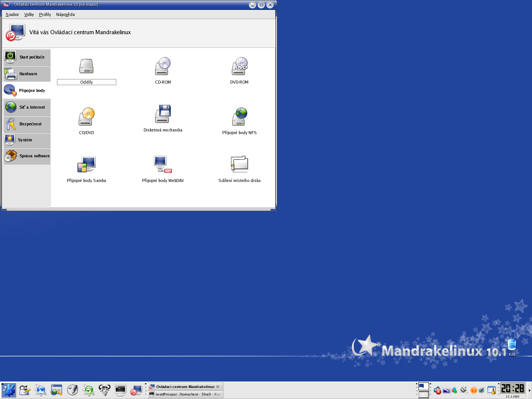Minimize the Ovládací centrum window
This screenshot has height=399, width=532.
pos(252,5)
